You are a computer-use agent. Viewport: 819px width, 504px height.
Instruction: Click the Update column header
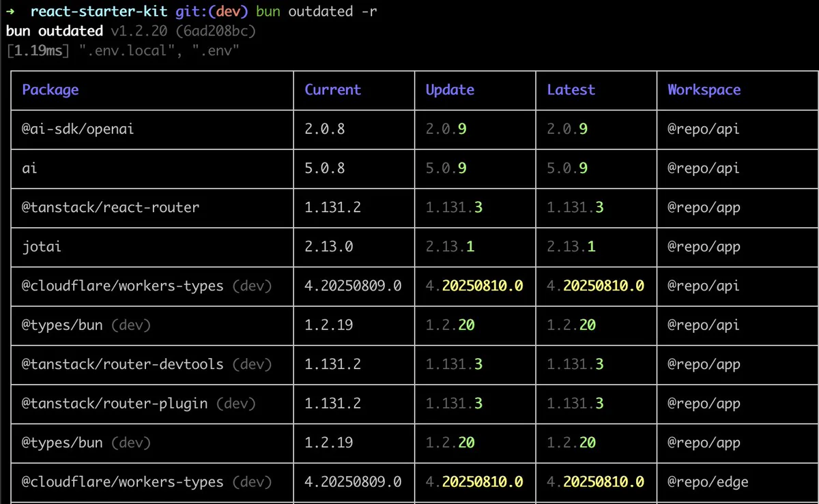(x=450, y=90)
